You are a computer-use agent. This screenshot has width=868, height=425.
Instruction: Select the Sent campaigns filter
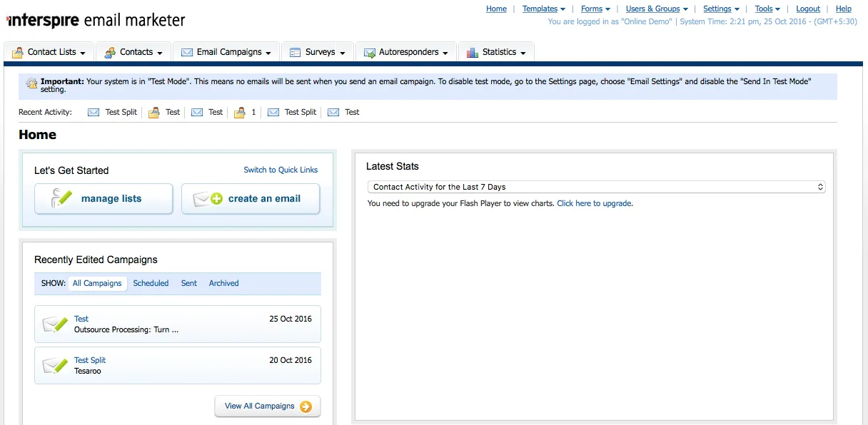tap(189, 283)
